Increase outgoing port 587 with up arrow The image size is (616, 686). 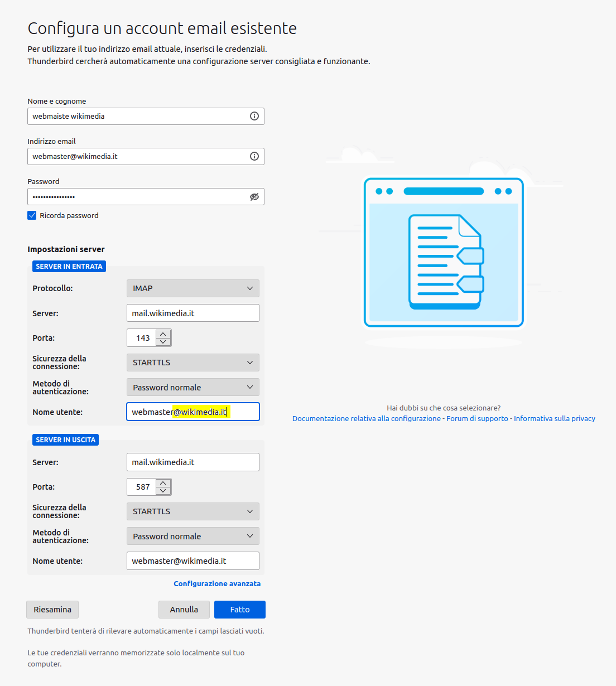[x=163, y=483]
